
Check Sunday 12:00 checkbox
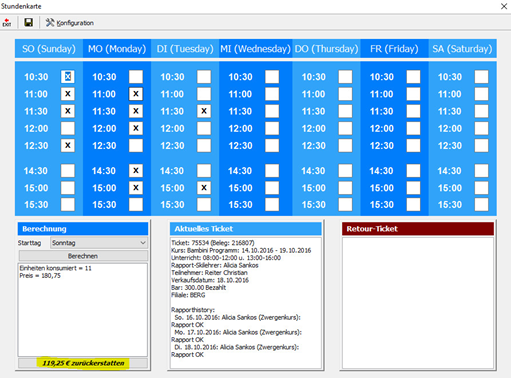pyautogui.click(x=68, y=128)
